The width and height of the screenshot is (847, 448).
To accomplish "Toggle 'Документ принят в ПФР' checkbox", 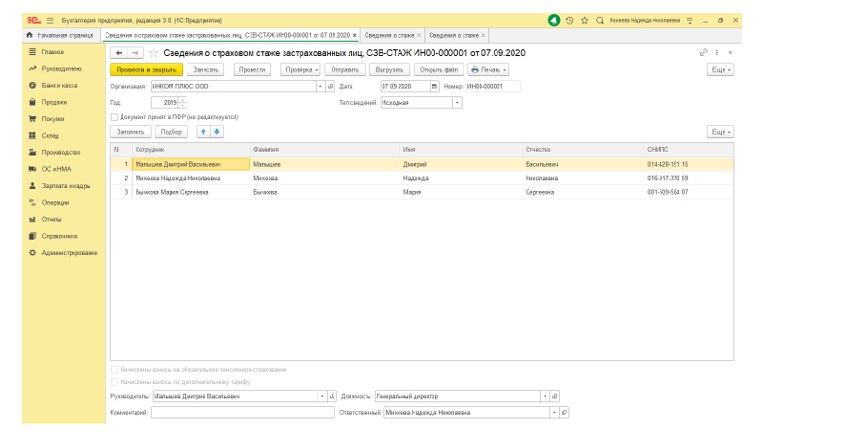I will point(114,117).
